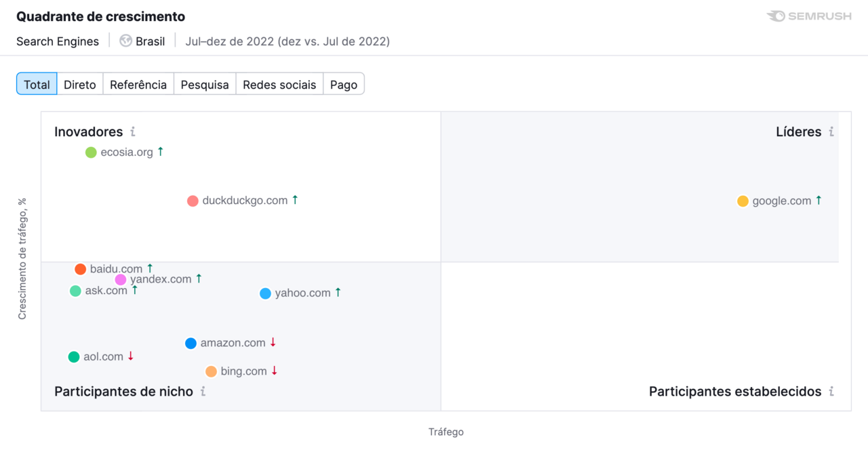Open the info icon beside Participantes estabelecidos
868x452 pixels.
(832, 391)
